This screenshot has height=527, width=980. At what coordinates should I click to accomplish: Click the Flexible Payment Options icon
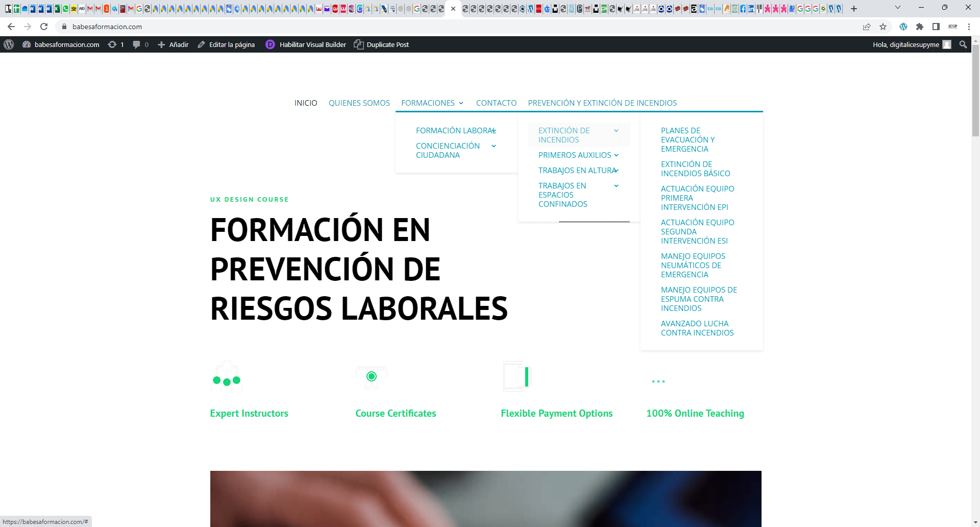pos(517,377)
